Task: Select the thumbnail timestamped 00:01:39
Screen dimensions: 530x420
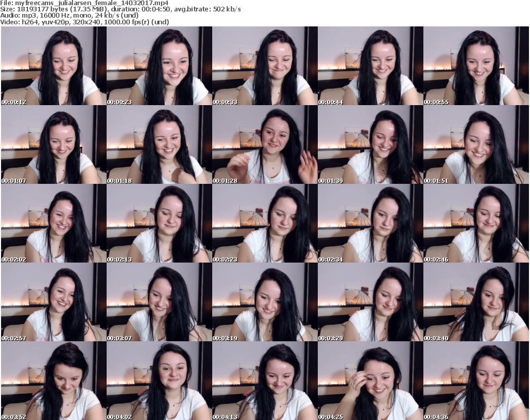Action: (x=371, y=144)
